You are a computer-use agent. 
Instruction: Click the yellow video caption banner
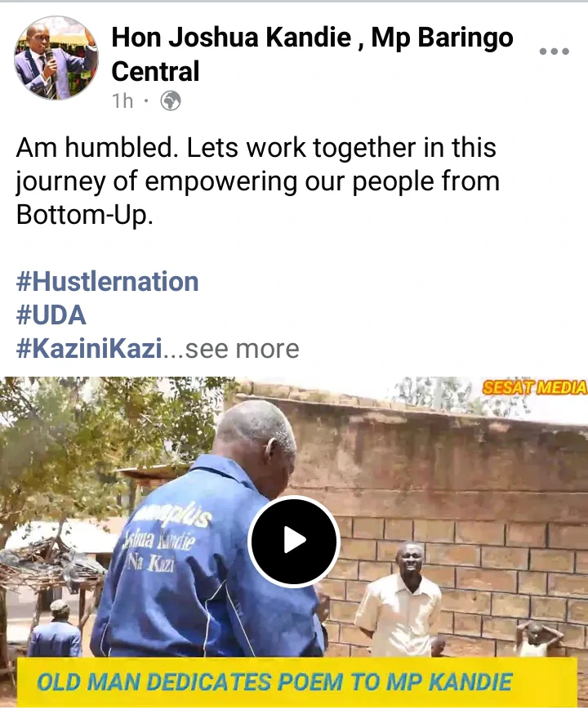click(x=296, y=682)
